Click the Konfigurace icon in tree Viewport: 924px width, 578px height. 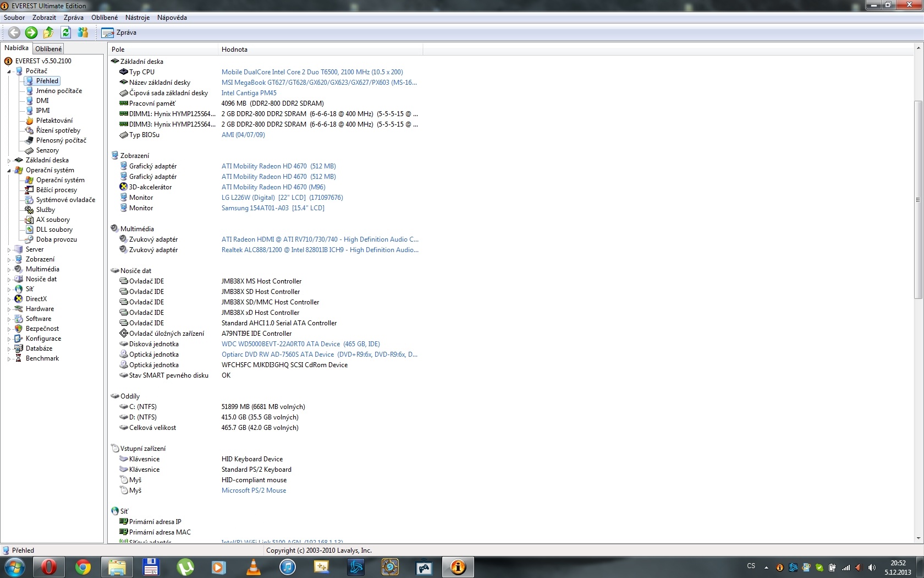click(x=19, y=339)
